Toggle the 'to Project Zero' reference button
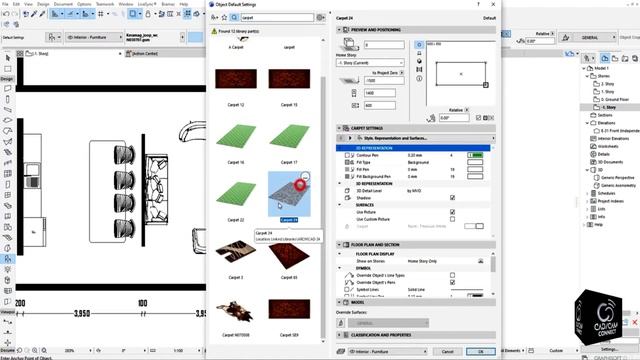This screenshot has width=640, height=360. coord(402,73)
